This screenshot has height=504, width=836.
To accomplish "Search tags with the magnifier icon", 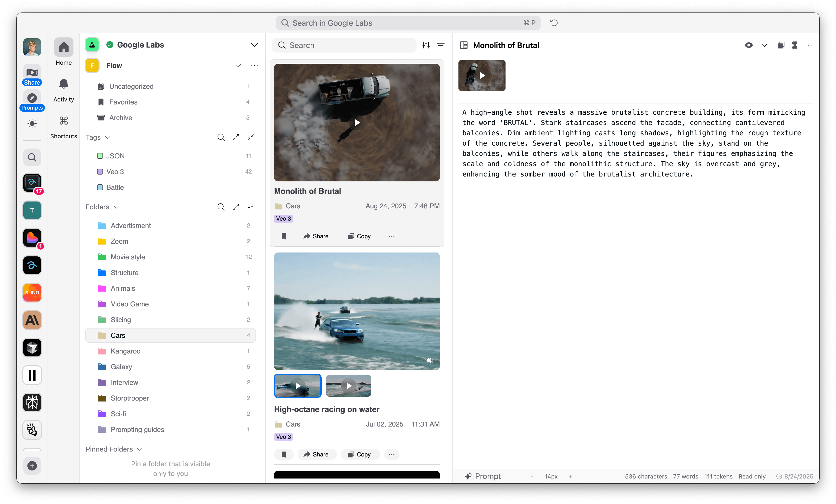I will point(221,137).
